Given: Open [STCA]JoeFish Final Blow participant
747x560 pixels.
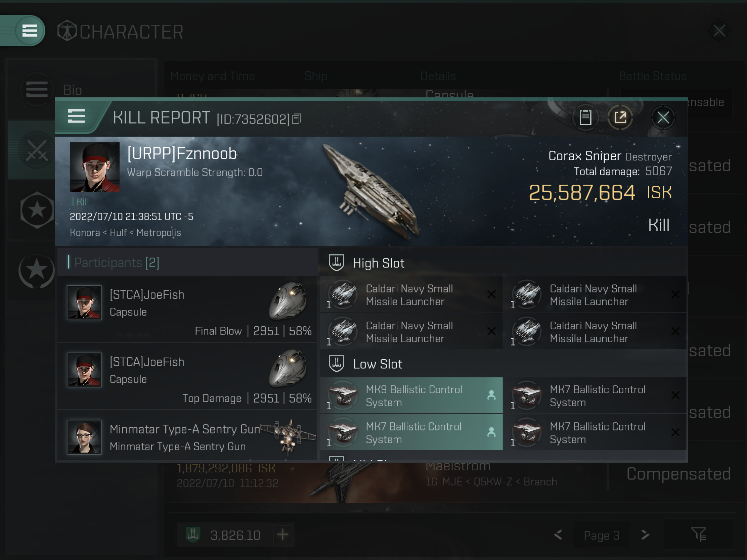Looking at the screenshot, I should [x=187, y=309].
